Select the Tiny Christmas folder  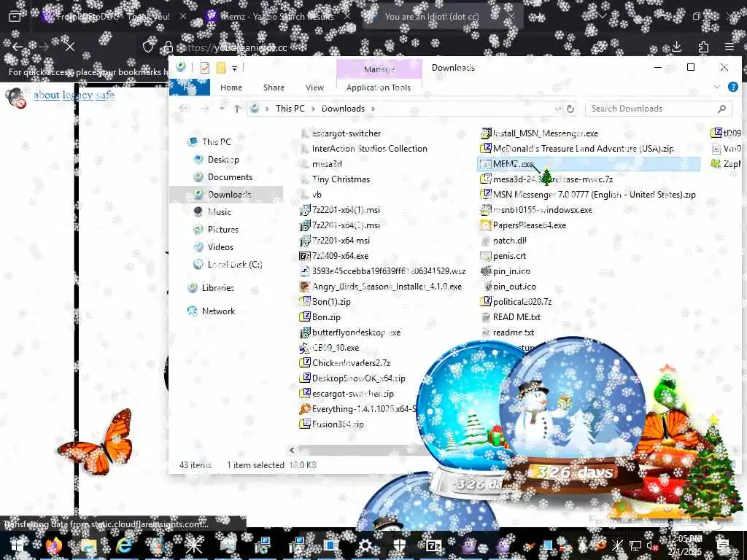point(341,179)
